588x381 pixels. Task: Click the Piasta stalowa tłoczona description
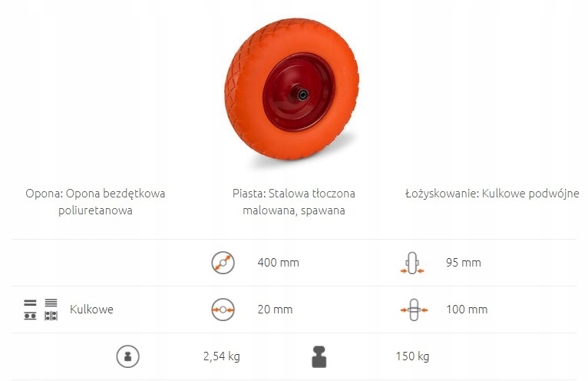(294, 201)
